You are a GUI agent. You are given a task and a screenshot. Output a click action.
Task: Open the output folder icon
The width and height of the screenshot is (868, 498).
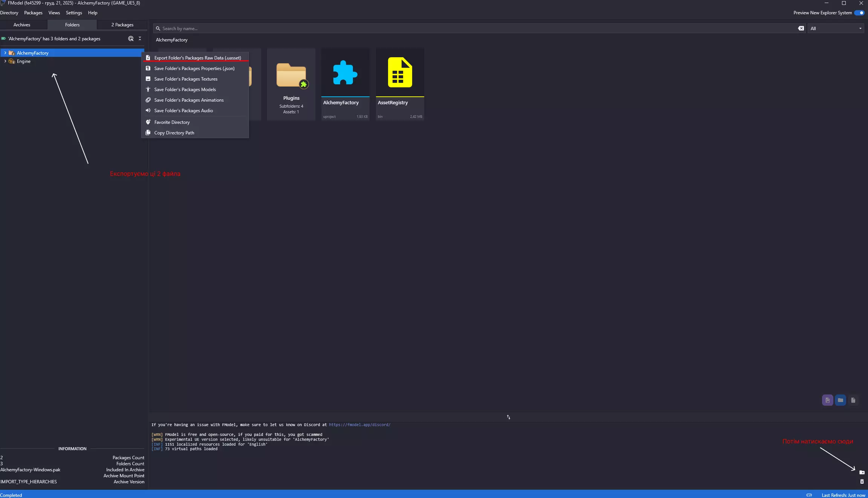click(862, 472)
